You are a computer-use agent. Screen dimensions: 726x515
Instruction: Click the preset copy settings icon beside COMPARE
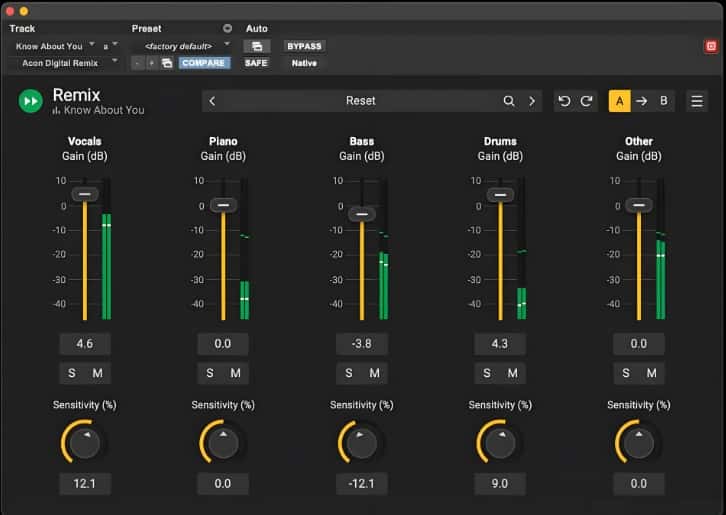pyautogui.click(x=167, y=63)
